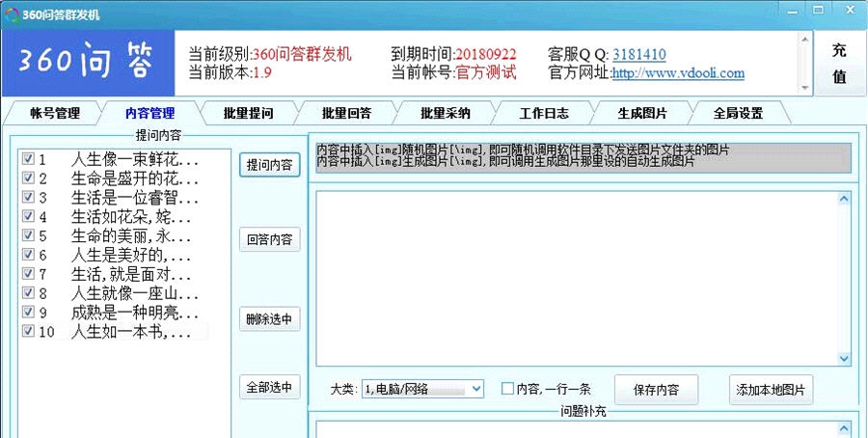Click the 360问答 logo banner
Image resolution: width=868 pixels, height=438 pixels.
88,63
